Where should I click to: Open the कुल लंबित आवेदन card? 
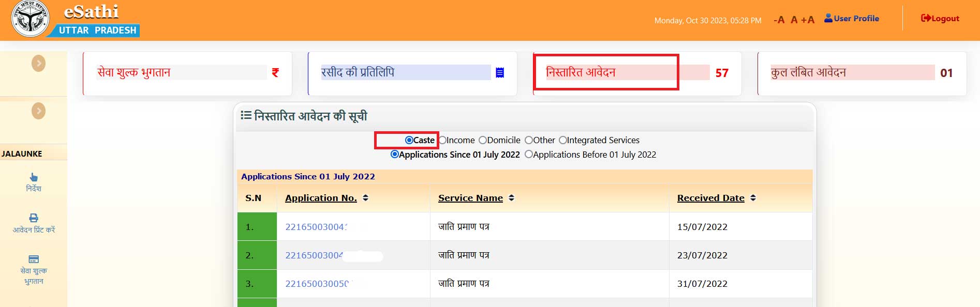[862, 73]
